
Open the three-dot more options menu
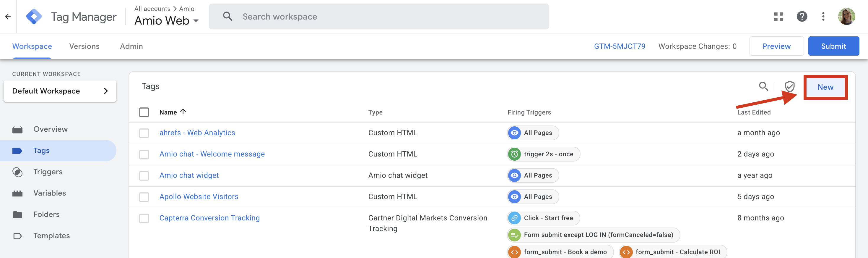823,17
